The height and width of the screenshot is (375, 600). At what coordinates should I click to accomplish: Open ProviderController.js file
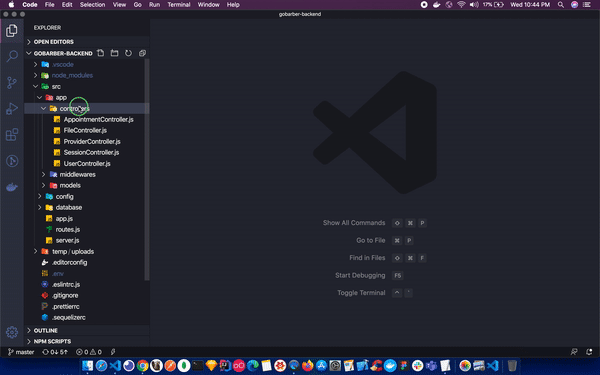point(87,142)
